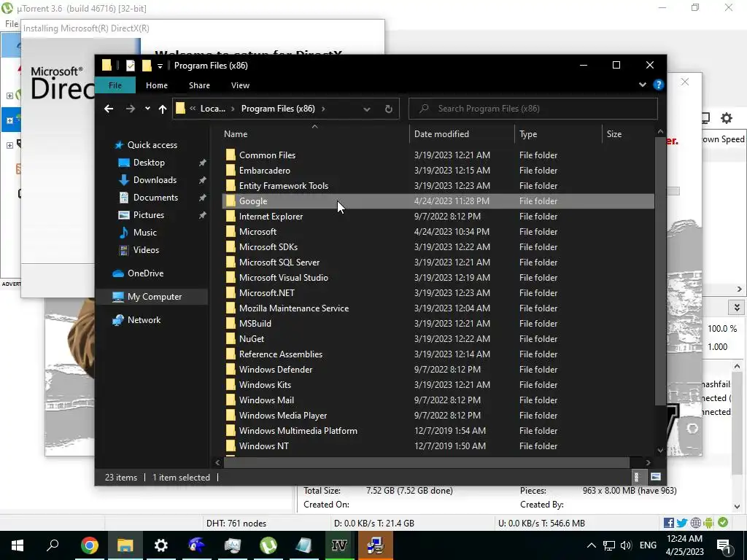This screenshot has height=560, width=747.
Task: Go back in File Explorer navigation
Action: coord(109,109)
